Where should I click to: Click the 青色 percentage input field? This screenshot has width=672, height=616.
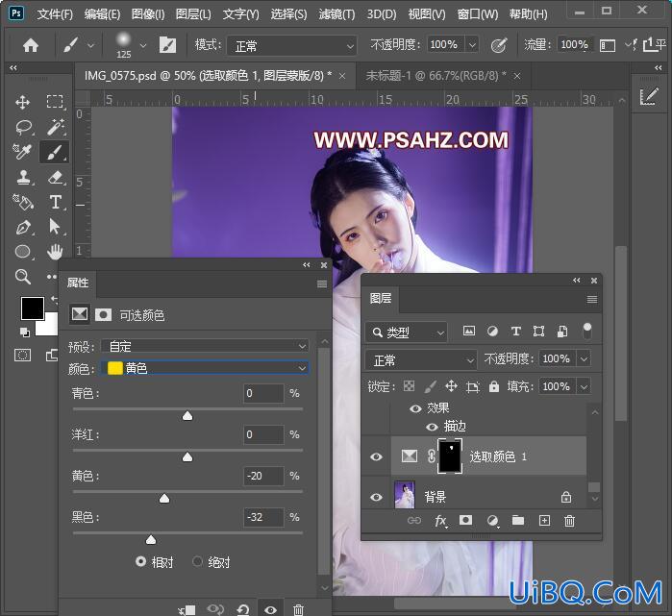[x=263, y=393]
